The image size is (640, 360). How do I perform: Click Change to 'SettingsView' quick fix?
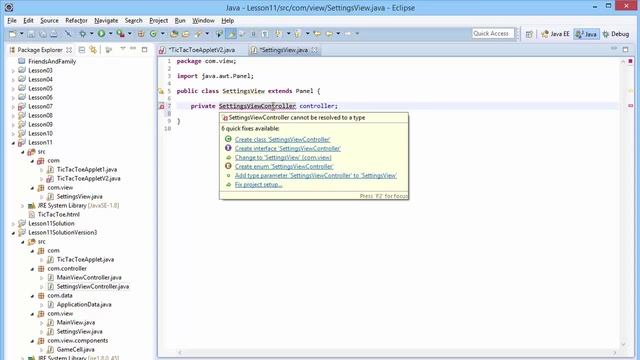point(283,158)
